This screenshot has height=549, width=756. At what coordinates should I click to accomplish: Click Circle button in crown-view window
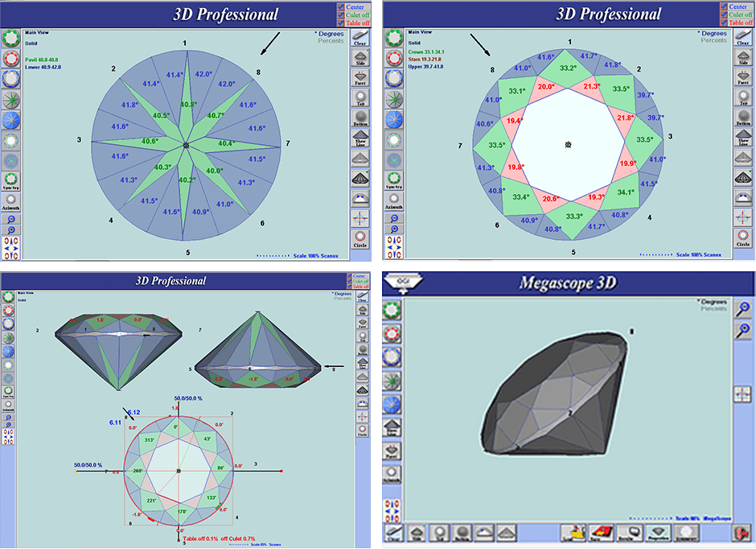(743, 238)
